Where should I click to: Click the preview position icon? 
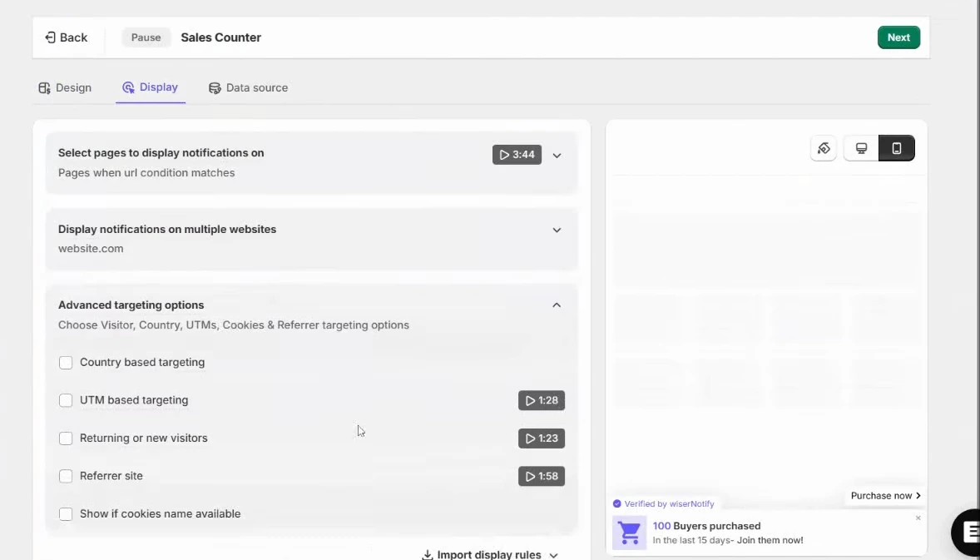tap(824, 149)
